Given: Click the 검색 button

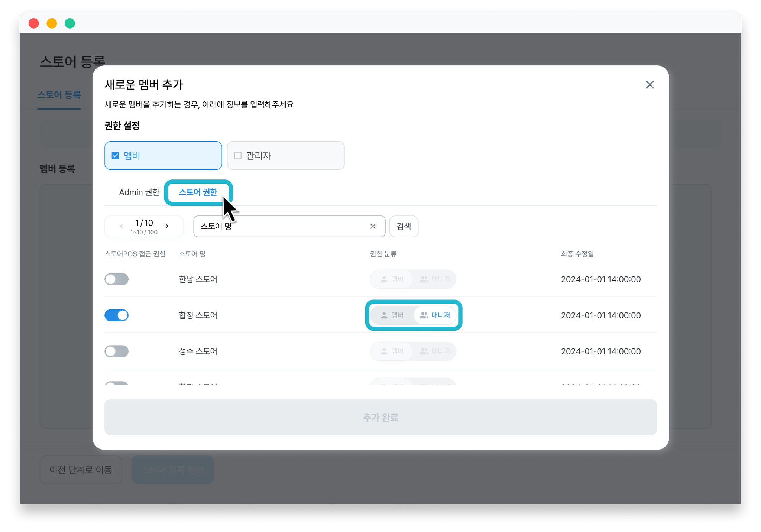Looking at the screenshot, I should coord(404,226).
